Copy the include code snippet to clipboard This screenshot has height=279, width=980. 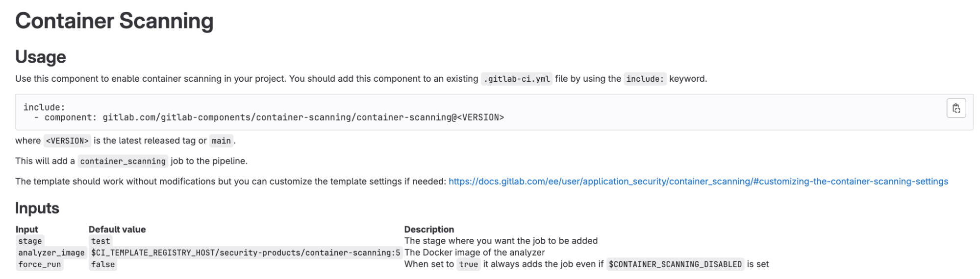point(955,108)
